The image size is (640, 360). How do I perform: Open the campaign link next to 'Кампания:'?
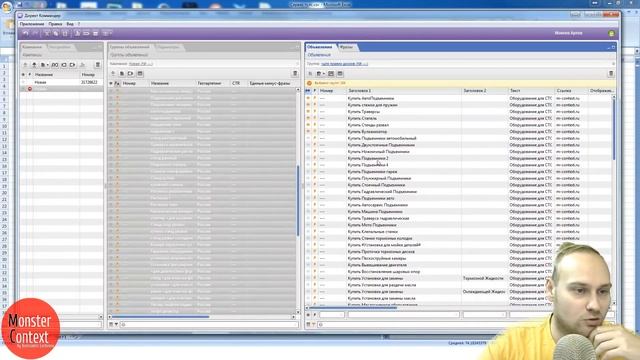coord(141,64)
